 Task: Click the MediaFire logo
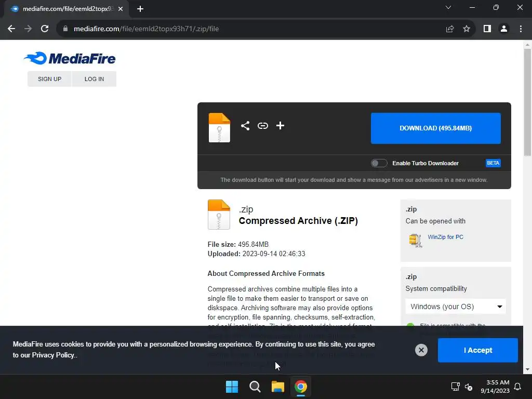70,58
